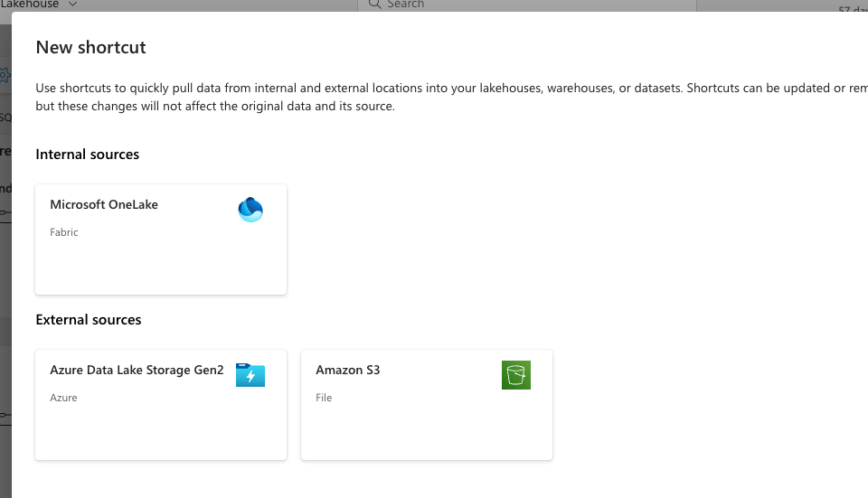Click the SQ tab behind the dialog

[5, 117]
